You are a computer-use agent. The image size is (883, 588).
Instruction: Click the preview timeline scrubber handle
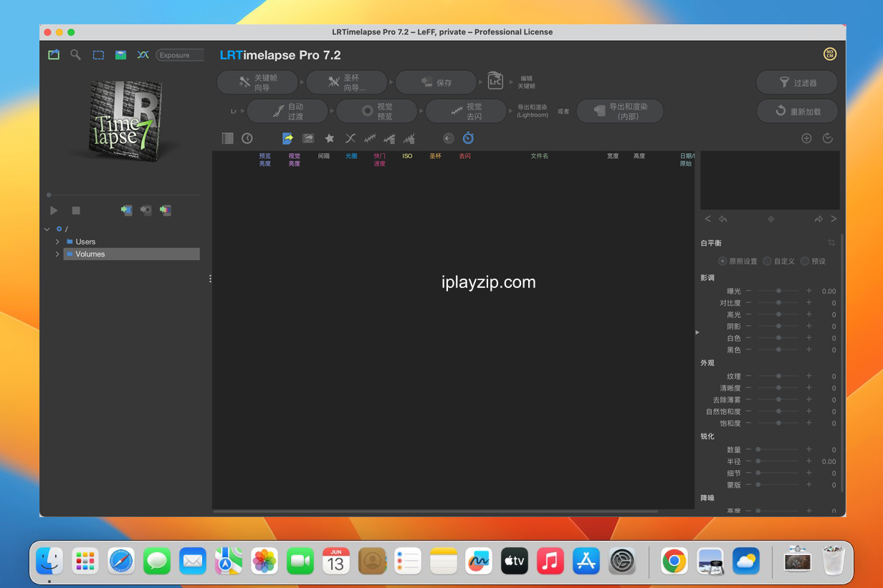click(x=49, y=195)
